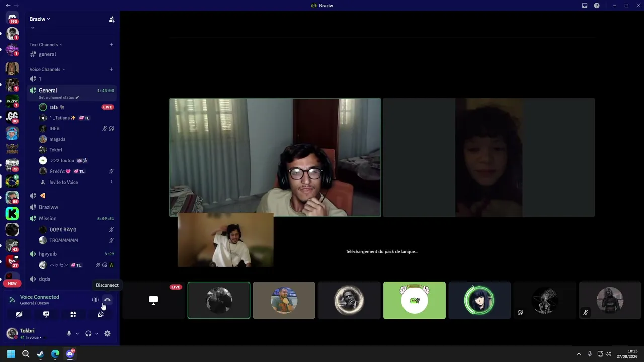
Task: Open the server with 85 notifications
Action: pos(12,197)
